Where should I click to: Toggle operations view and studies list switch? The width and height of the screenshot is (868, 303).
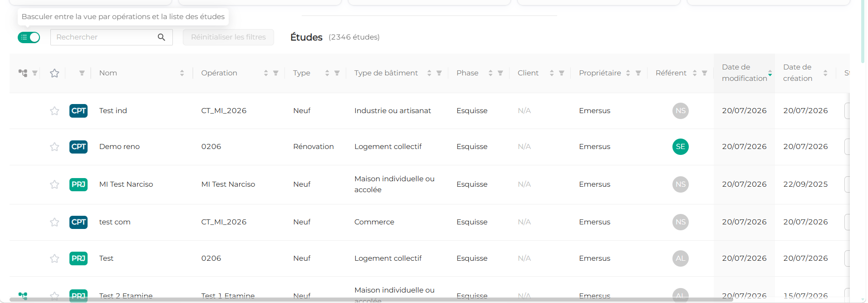point(29,37)
